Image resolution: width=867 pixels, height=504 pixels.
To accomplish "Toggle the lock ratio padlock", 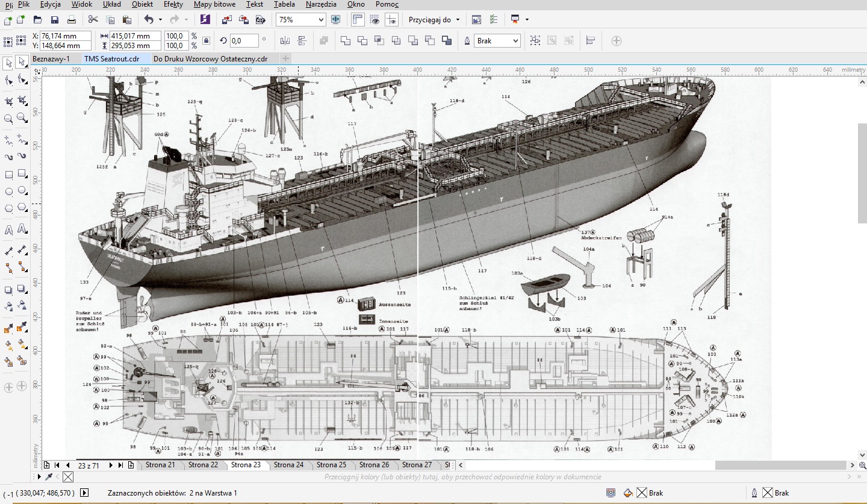I will coord(207,41).
